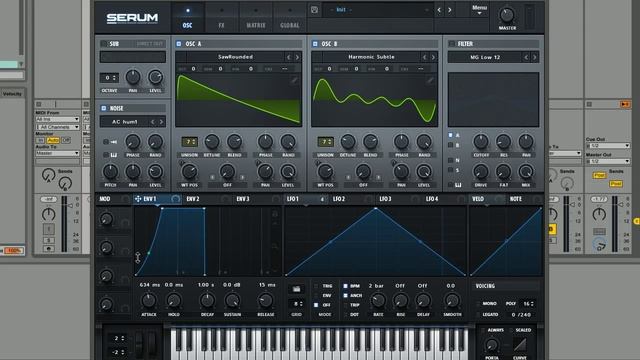Select next OSC B wavetable arrow

[433, 57]
